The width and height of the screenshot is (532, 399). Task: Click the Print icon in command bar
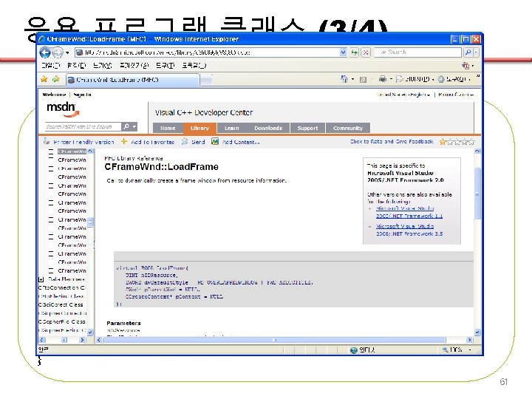[x=383, y=79]
